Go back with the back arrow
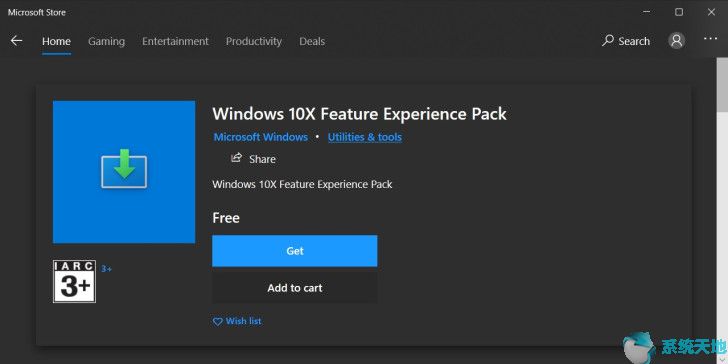The image size is (728, 364). pyautogui.click(x=16, y=41)
